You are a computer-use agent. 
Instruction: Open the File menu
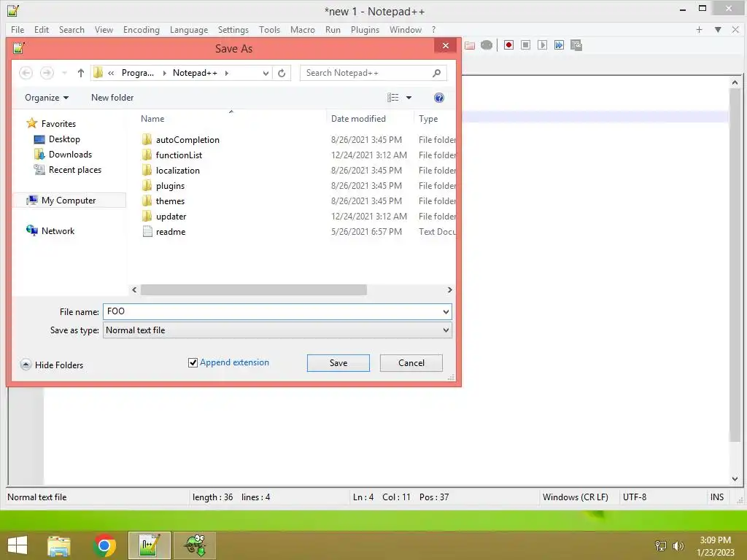click(x=18, y=29)
